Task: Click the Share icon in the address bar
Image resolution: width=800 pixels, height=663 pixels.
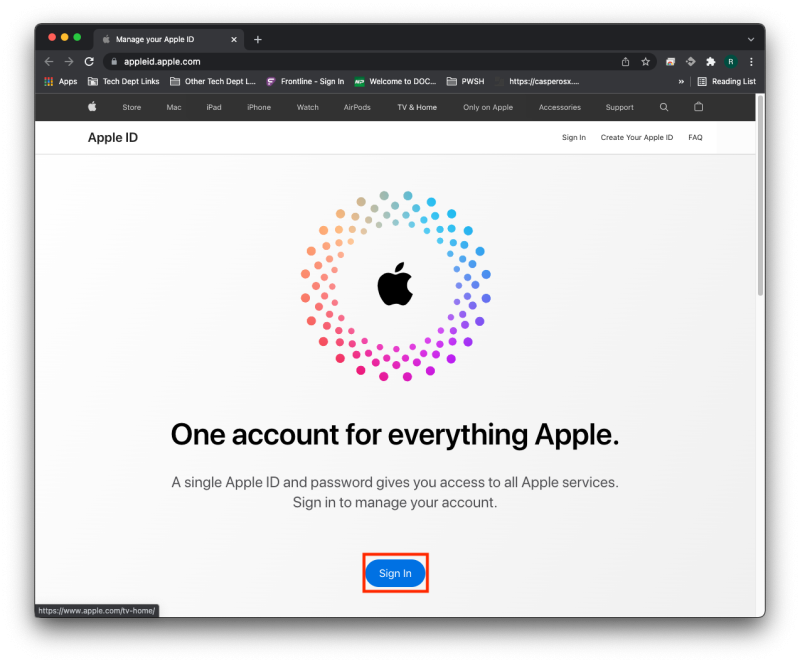Action: [x=624, y=61]
